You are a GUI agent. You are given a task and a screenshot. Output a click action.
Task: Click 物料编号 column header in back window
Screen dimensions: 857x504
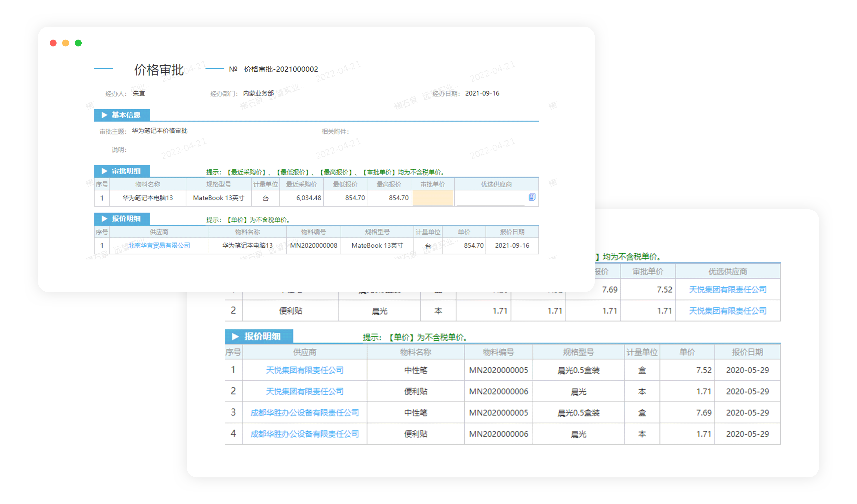499,352
